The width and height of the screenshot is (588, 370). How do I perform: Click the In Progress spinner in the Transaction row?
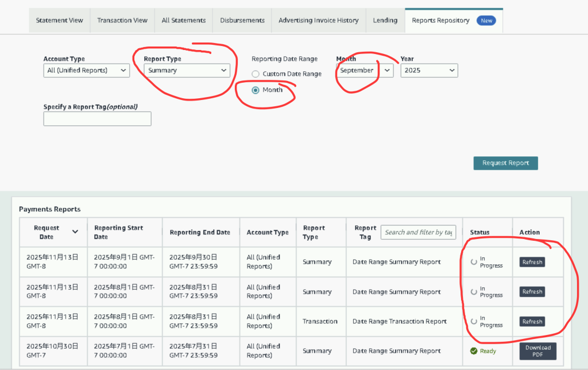tap(474, 322)
